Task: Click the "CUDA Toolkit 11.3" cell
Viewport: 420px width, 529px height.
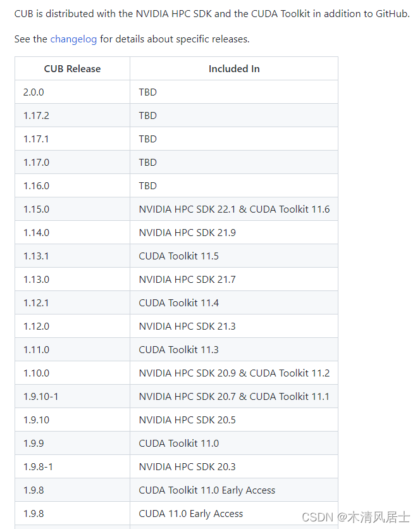Action: (x=234, y=349)
